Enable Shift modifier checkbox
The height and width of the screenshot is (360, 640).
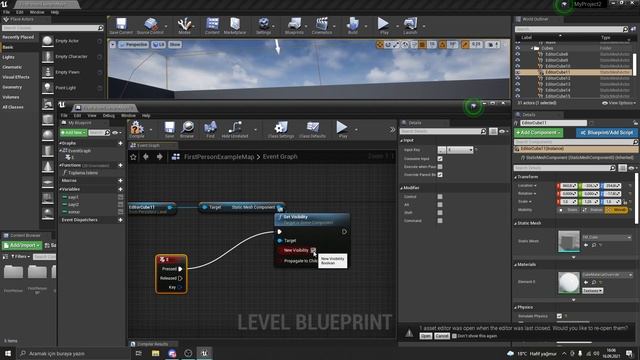(440, 212)
